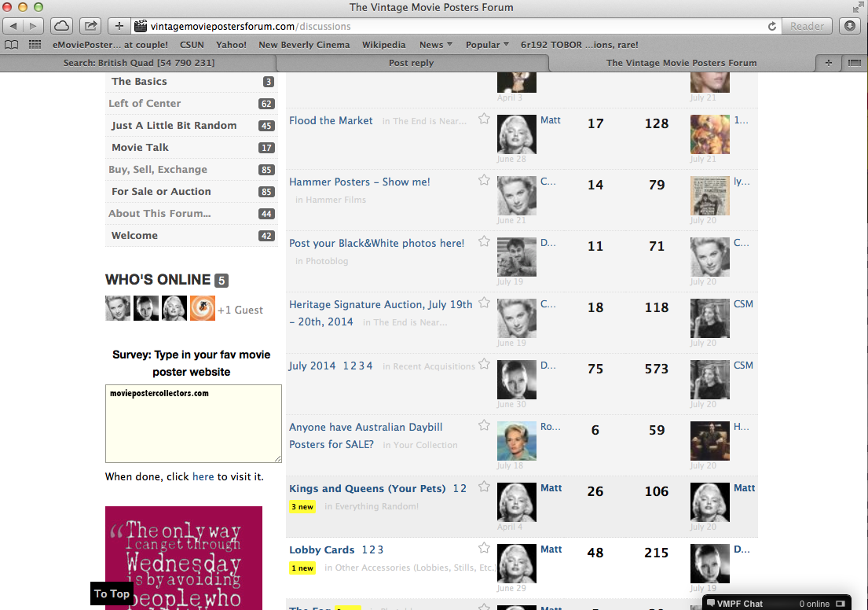Viewport: 868px width, 610px height.
Task: Switch to the Post reply tab
Action: (x=411, y=63)
